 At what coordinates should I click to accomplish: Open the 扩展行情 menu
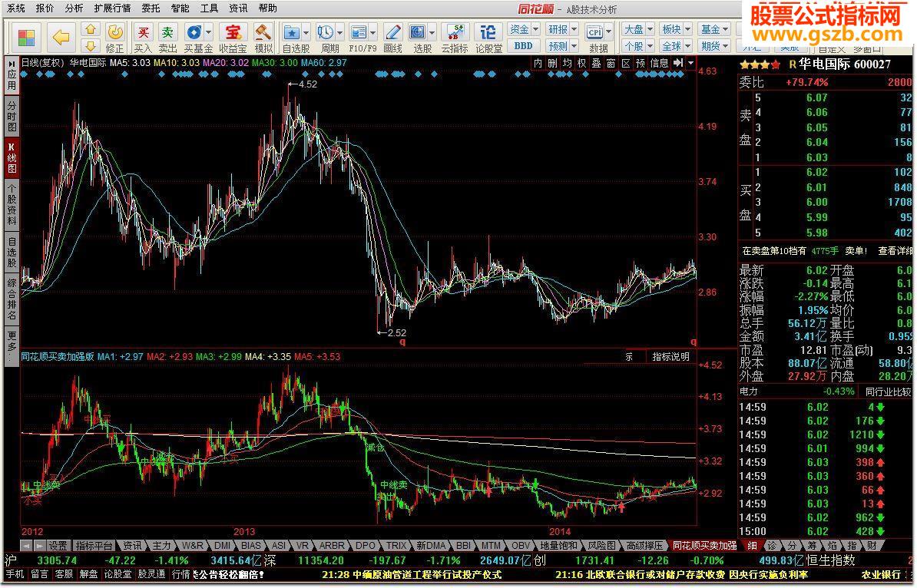point(112,8)
